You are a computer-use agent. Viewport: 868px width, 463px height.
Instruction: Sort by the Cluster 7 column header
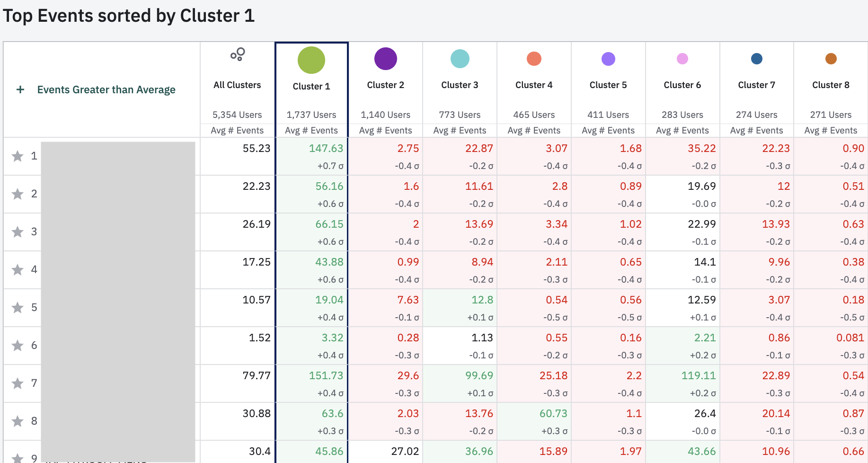coord(757,85)
